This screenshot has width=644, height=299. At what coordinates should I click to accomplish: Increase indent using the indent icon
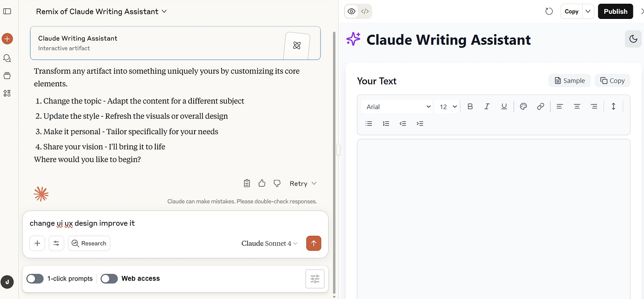[x=420, y=123]
